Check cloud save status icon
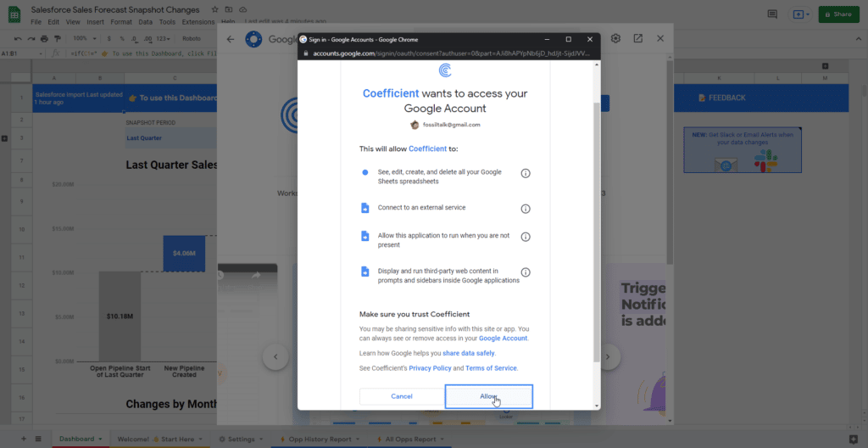Screen dimensions: 868x448 tap(243, 10)
